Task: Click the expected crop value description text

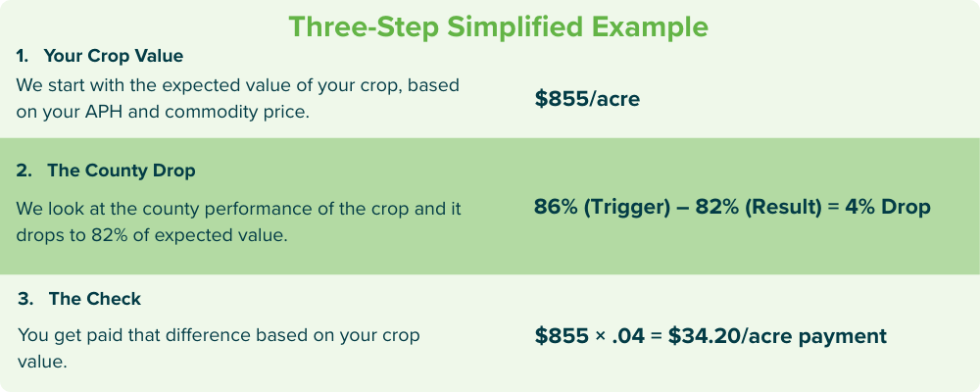Action: click(237, 99)
